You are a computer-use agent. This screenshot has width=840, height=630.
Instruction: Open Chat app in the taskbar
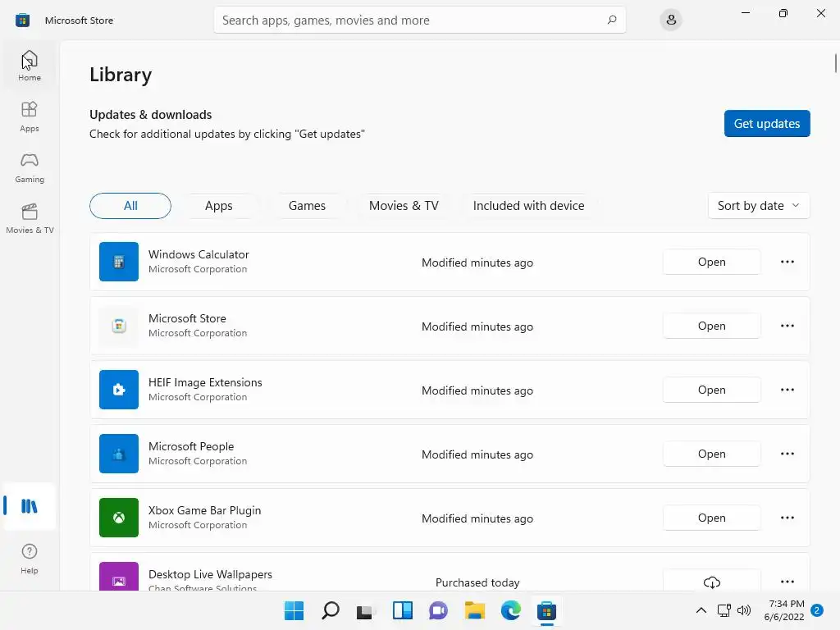[438, 610]
